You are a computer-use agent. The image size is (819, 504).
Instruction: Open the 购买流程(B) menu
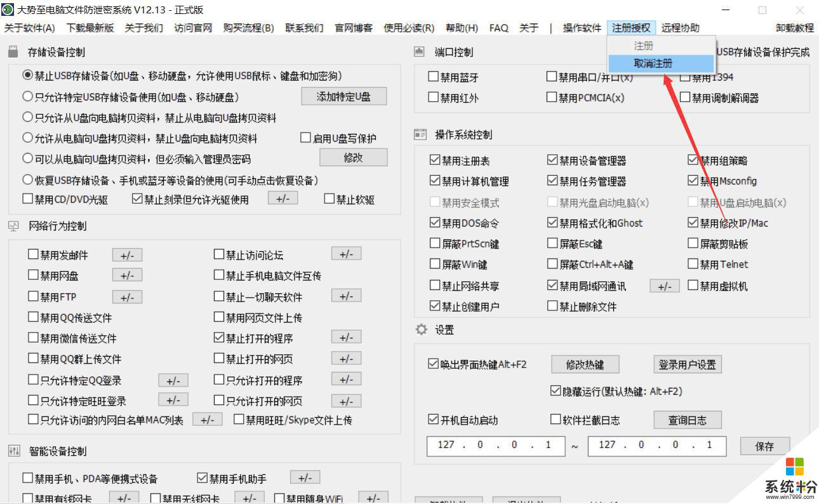pos(248,28)
